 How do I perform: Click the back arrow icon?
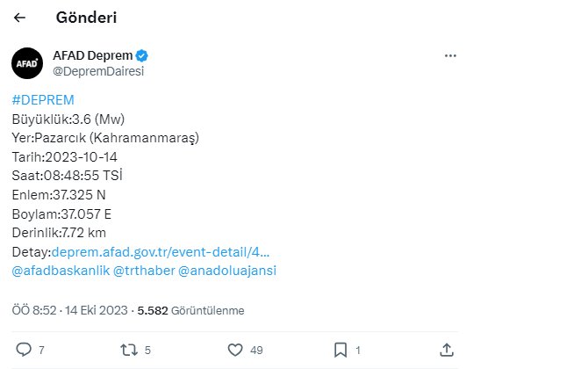pos(19,18)
